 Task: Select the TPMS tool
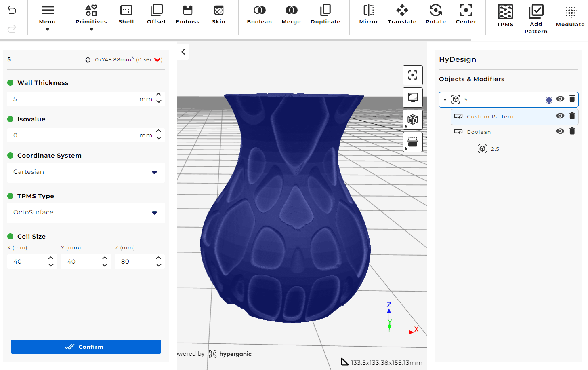[x=505, y=16]
